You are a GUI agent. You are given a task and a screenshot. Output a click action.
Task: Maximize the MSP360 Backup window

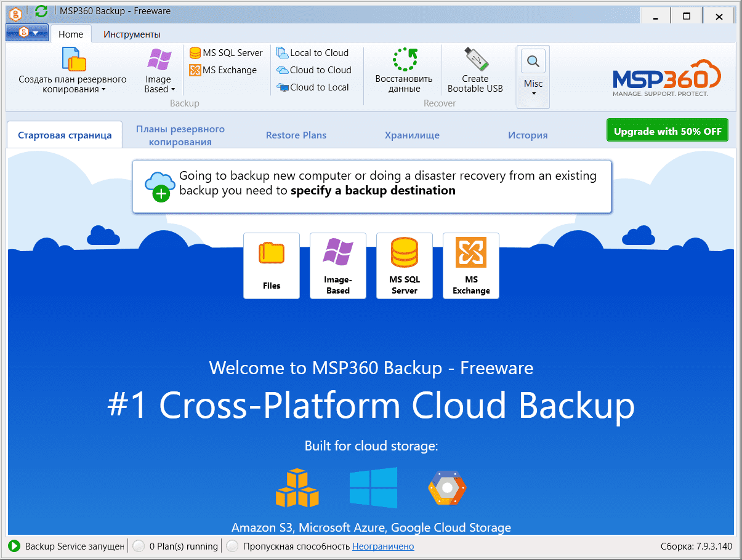tap(687, 16)
